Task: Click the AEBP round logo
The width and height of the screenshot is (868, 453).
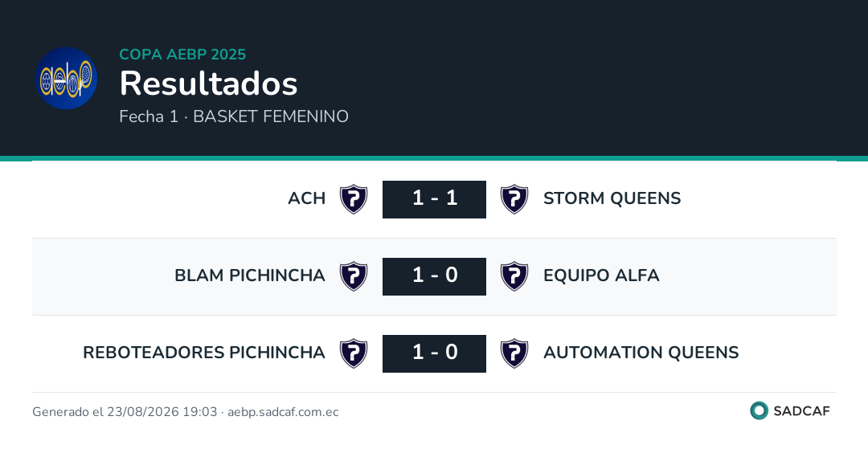Action: pyautogui.click(x=67, y=78)
